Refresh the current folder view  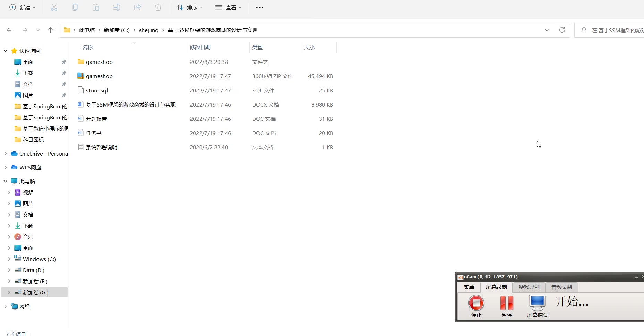[x=562, y=30]
